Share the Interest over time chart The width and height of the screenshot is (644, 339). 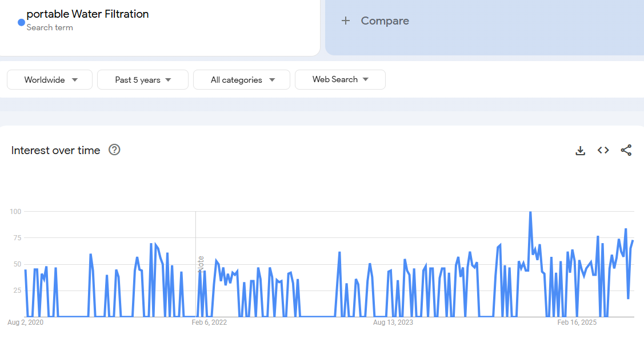pos(626,150)
